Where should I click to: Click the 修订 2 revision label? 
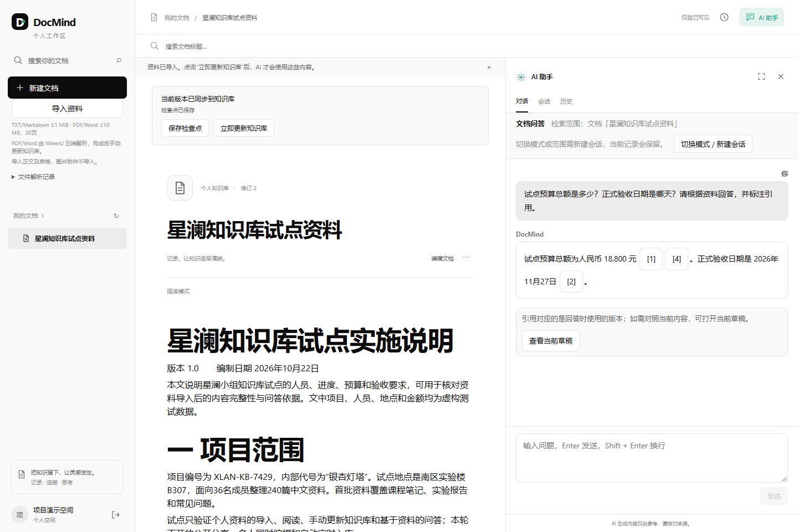(x=249, y=188)
